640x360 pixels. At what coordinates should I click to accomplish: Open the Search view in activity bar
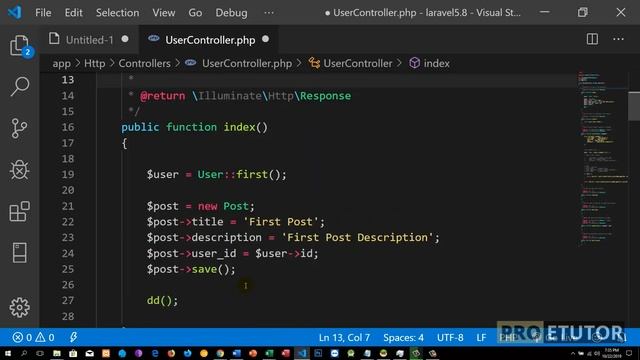click(19, 86)
